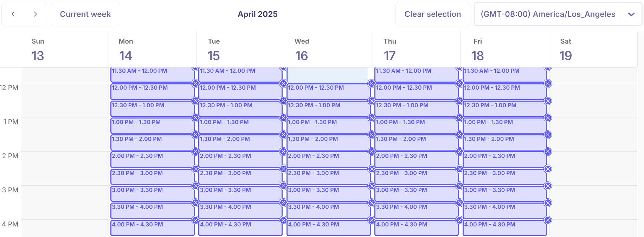The image size is (644, 237).
Task: Remove Thursday's 4.00 PM - 4.30 PM slot via its X icon
Action: tap(459, 220)
